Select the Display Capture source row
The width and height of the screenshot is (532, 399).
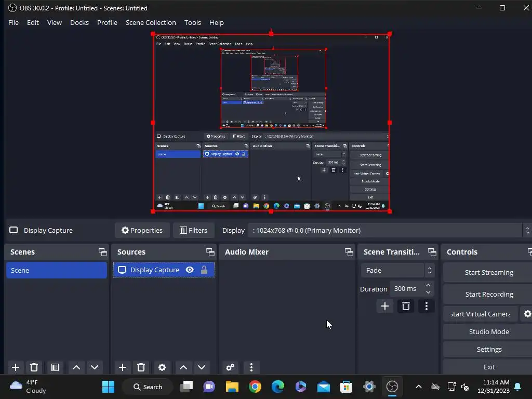(x=164, y=270)
